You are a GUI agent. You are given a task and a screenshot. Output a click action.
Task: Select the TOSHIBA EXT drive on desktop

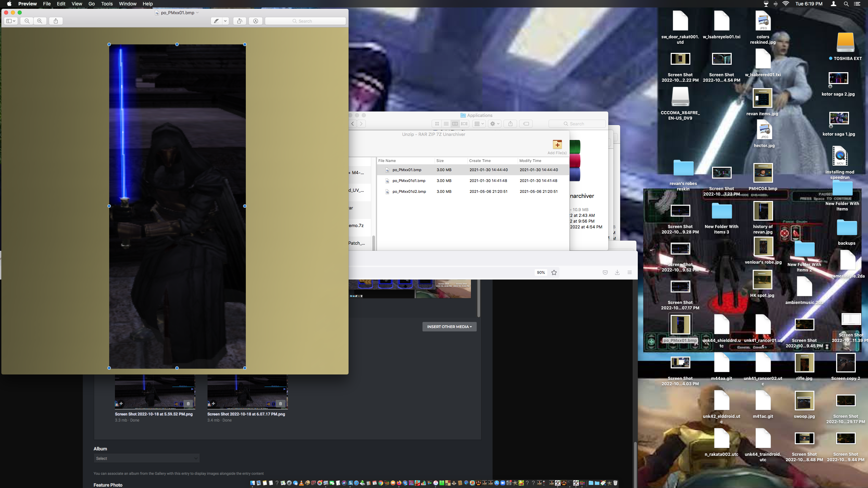tap(845, 47)
